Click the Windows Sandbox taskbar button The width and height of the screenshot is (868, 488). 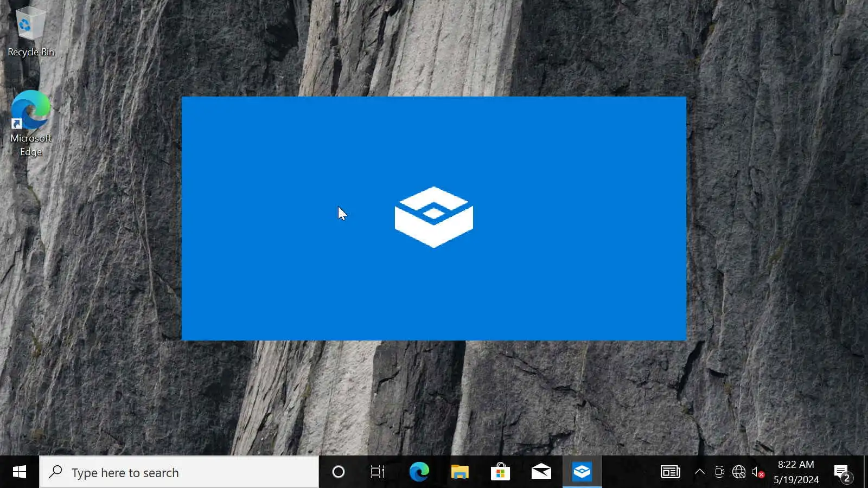click(582, 472)
